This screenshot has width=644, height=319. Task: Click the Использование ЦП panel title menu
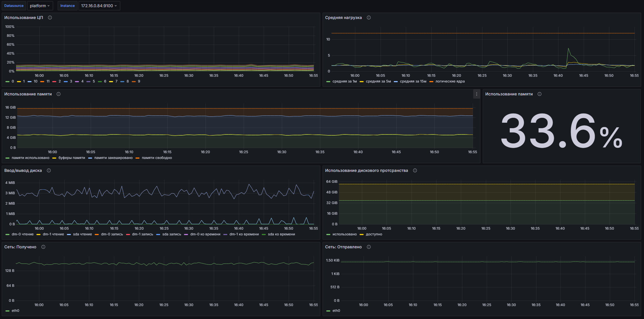click(x=24, y=18)
